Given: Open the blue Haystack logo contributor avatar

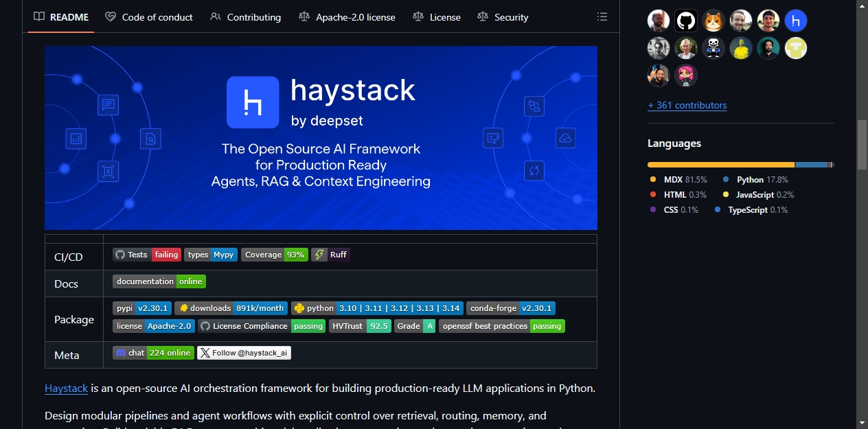Looking at the screenshot, I should [x=796, y=21].
